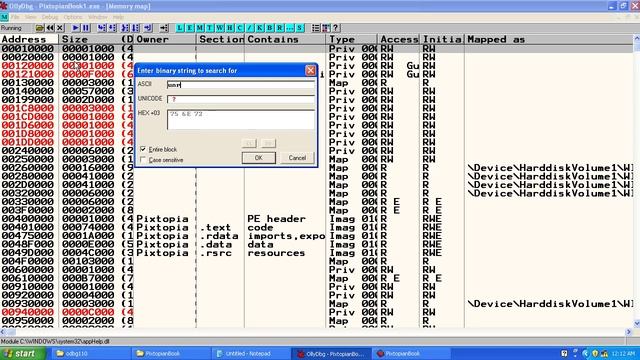Click the ASCII input field
Screen dimensions: 640x360
(241, 84)
